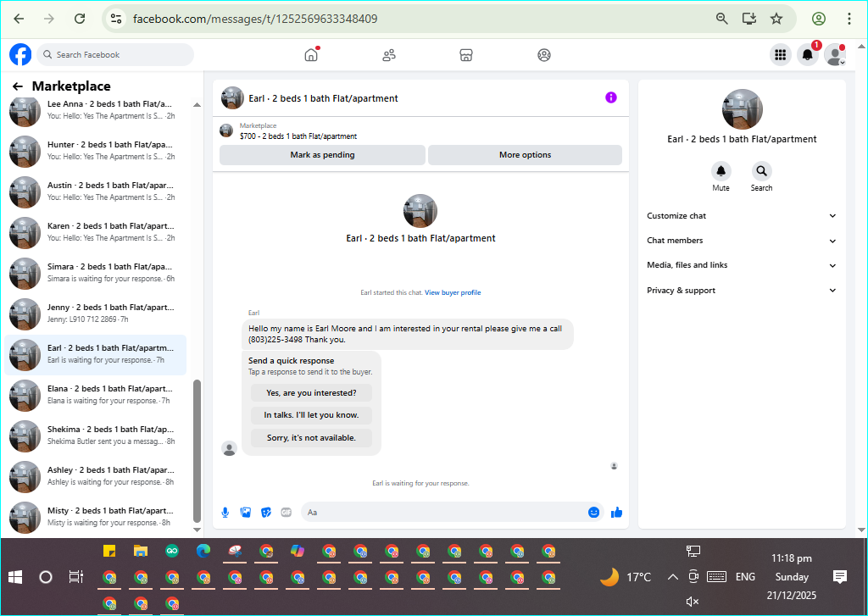Click More options button
Image resolution: width=868 pixels, height=616 pixels.
coord(525,155)
